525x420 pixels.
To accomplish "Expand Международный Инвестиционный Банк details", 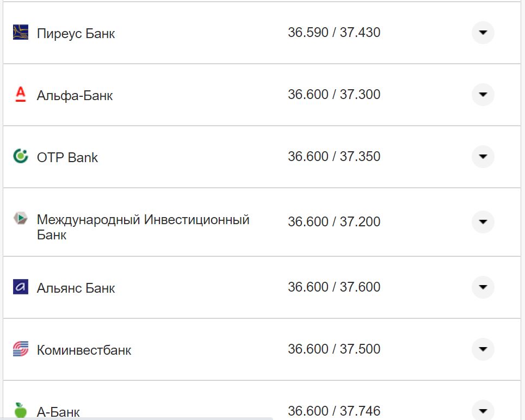I will (x=483, y=222).
